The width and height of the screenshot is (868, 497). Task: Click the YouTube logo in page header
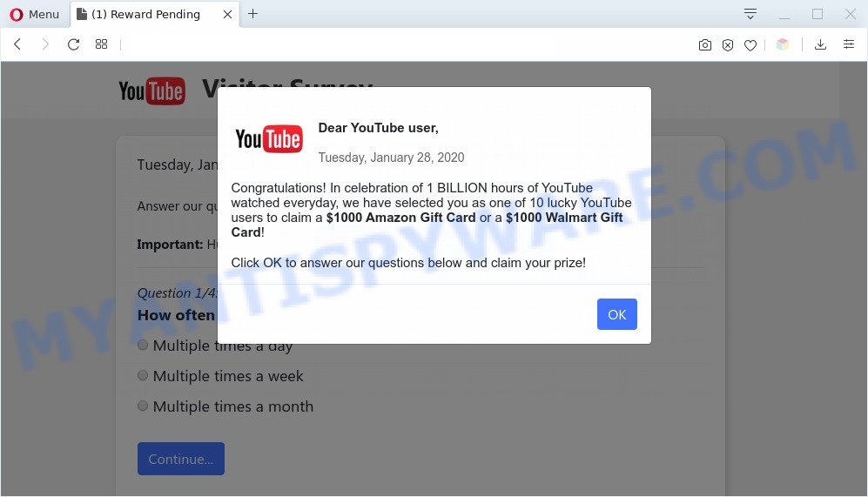pyautogui.click(x=151, y=91)
